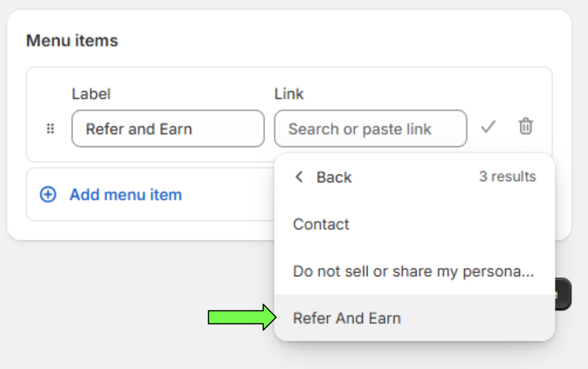The width and height of the screenshot is (588, 369).
Task: Click empty header area of the link results popup
Action: (x=414, y=177)
